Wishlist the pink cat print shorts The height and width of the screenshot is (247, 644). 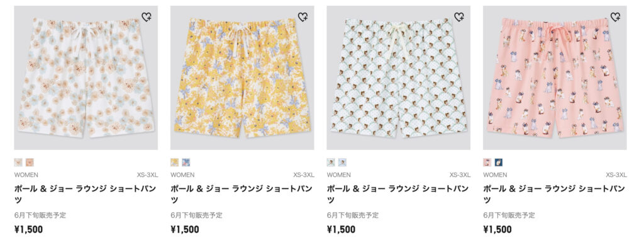[615, 17]
